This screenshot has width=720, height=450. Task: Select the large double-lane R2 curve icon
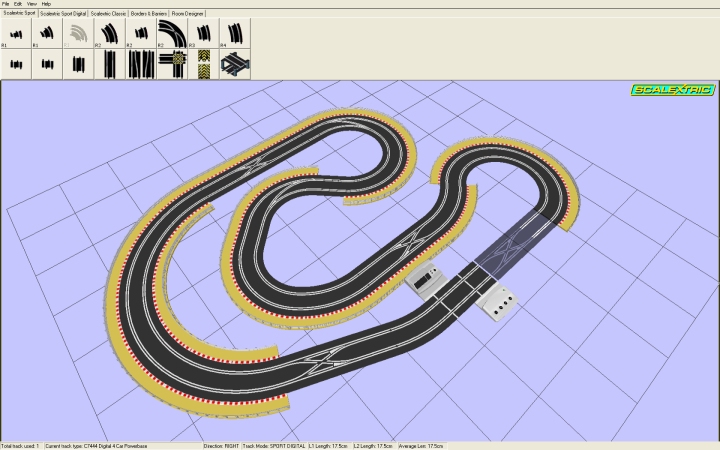click(x=172, y=34)
